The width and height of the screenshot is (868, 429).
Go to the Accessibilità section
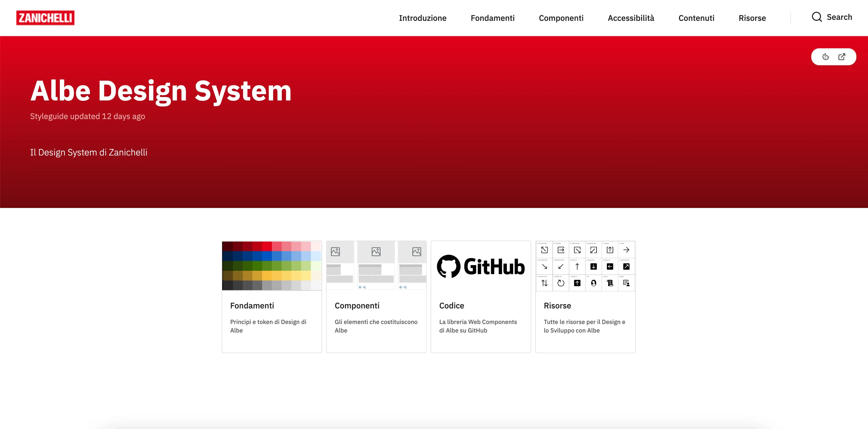tap(631, 18)
